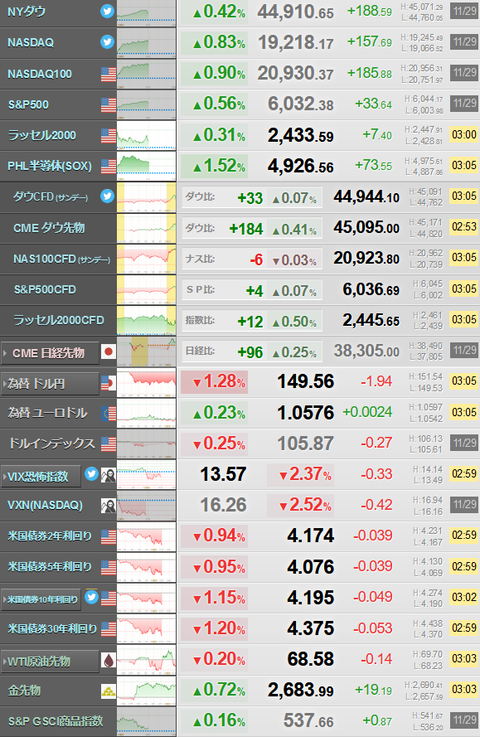
Task: Click the 13.57 VIX value
Action: pos(223,474)
